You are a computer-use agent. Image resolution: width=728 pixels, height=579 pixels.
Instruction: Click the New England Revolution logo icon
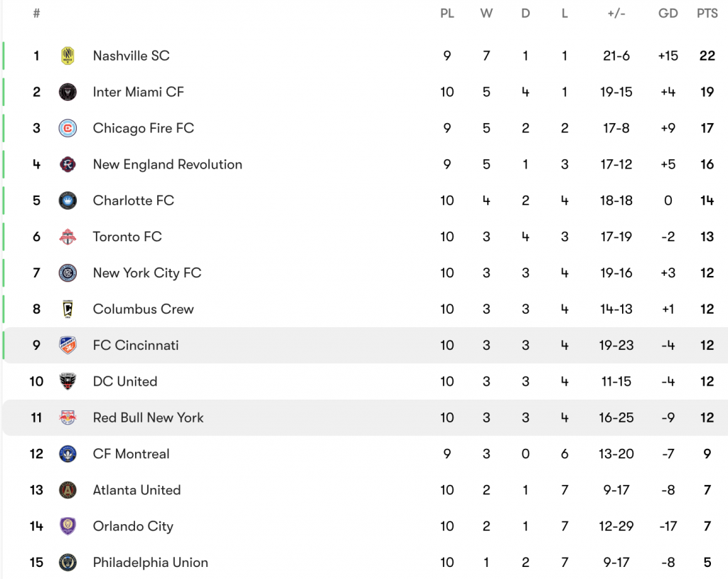[x=68, y=165]
